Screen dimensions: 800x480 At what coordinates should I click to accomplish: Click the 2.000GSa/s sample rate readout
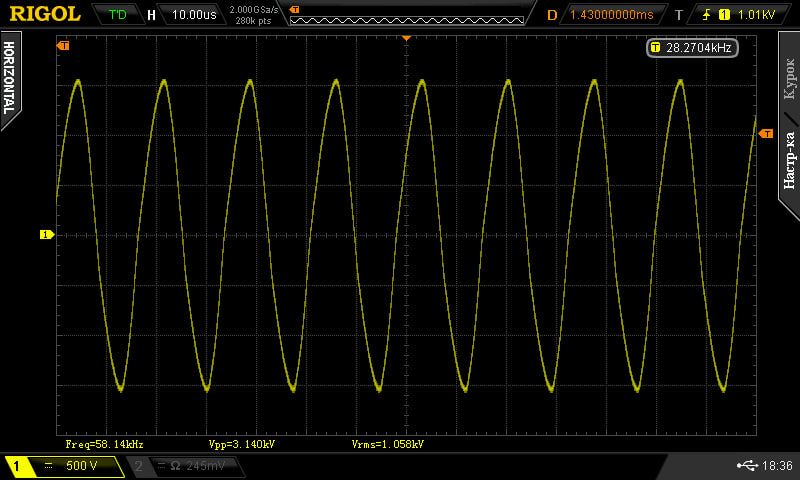click(x=254, y=10)
